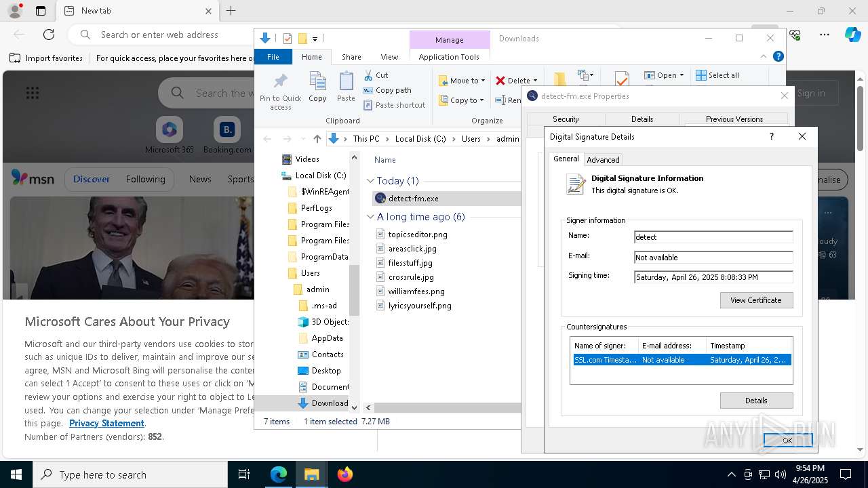Click the Up directory arrow

317,139
